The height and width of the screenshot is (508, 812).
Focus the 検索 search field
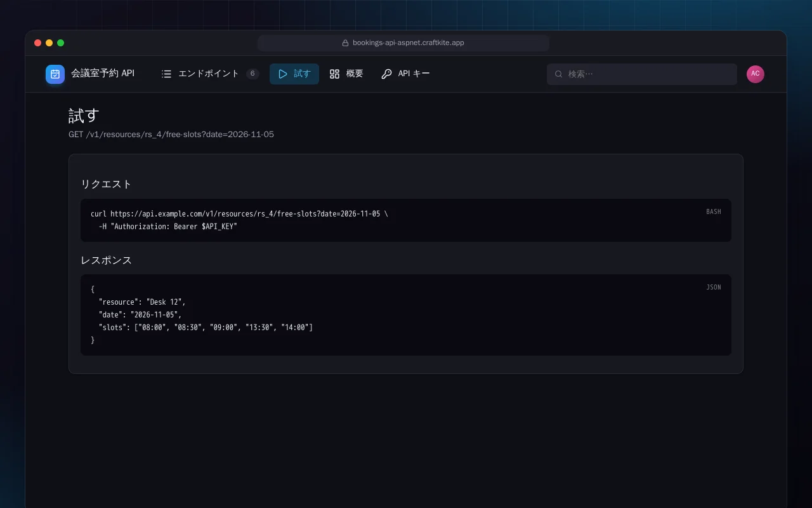coord(642,74)
